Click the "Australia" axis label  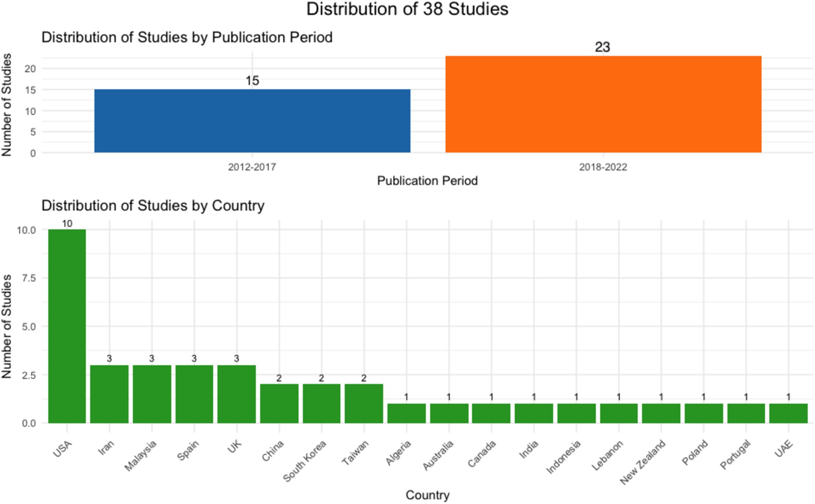pyautogui.click(x=438, y=456)
